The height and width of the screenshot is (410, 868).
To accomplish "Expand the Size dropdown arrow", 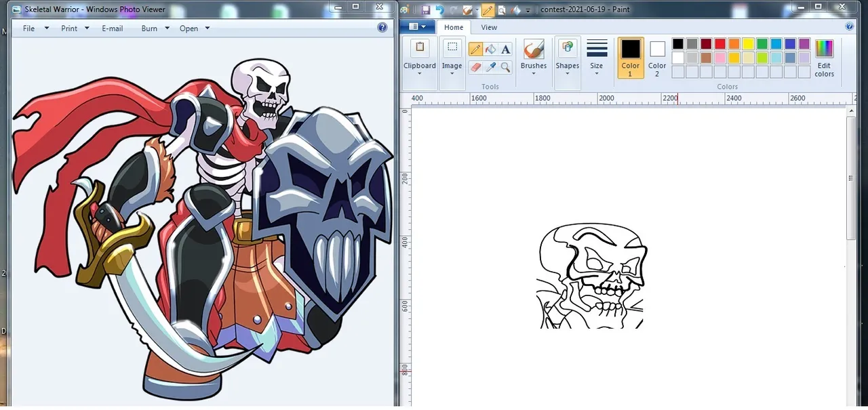I will (597, 74).
